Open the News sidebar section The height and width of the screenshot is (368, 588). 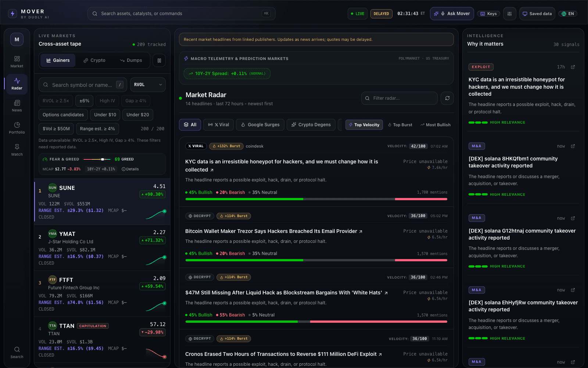pyautogui.click(x=17, y=106)
